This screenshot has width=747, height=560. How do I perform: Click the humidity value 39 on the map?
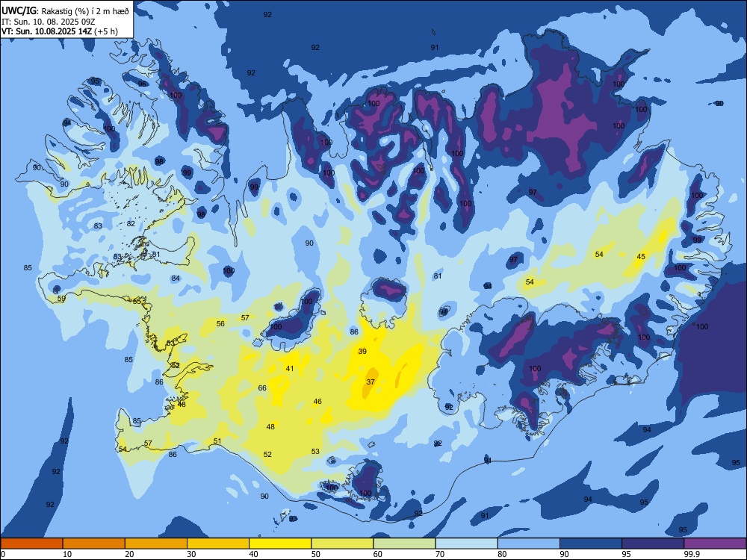tap(362, 352)
